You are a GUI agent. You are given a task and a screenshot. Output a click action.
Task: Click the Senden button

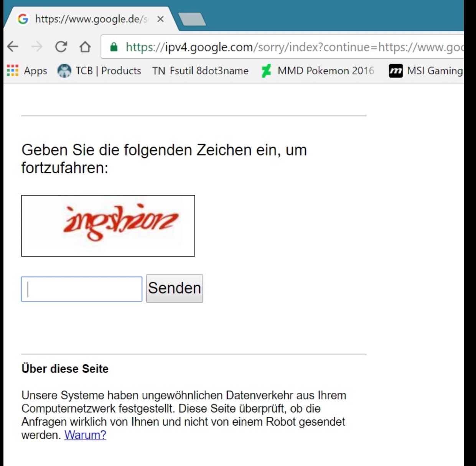click(x=175, y=288)
